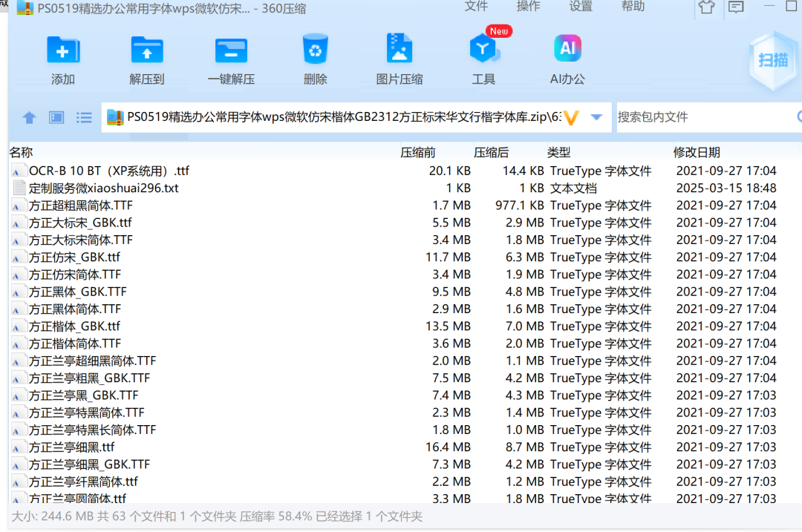
Task: Click the 360压缩 app icon in title bar
Action: click(25, 7)
